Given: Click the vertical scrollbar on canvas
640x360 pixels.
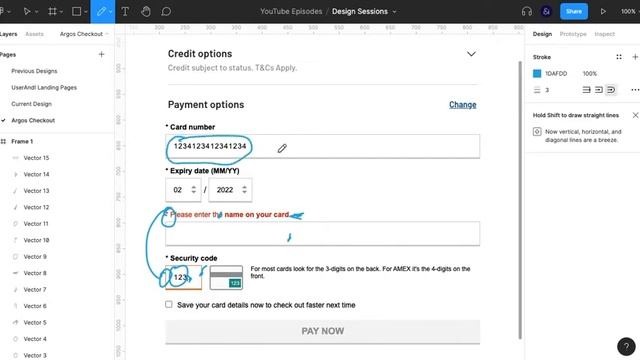Looking at the screenshot, I should tap(520, 200).
